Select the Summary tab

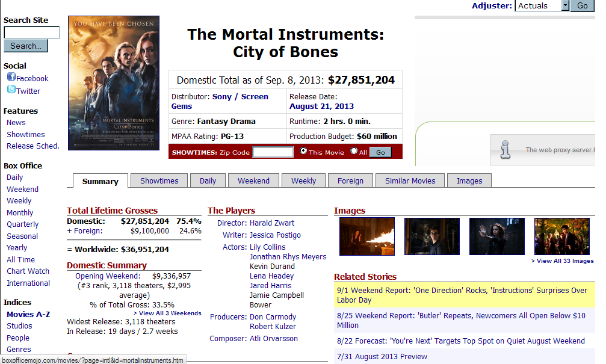click(x=100, y=181)
